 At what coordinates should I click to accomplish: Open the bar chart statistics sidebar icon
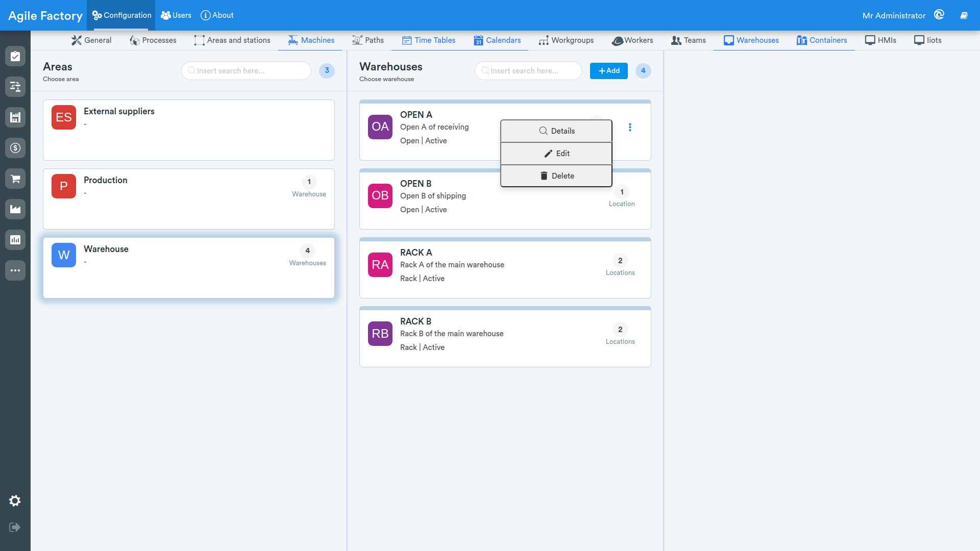(x=15, y=240)
